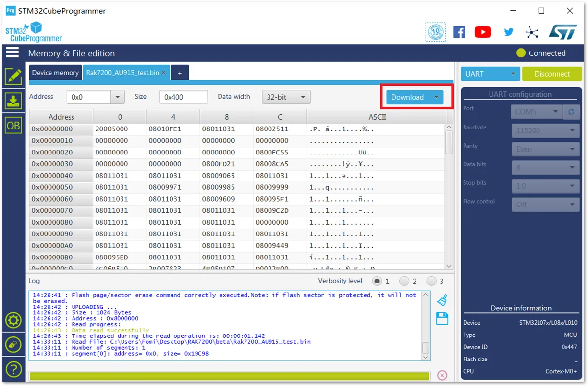Click the Read File log line

pos(171,342)
